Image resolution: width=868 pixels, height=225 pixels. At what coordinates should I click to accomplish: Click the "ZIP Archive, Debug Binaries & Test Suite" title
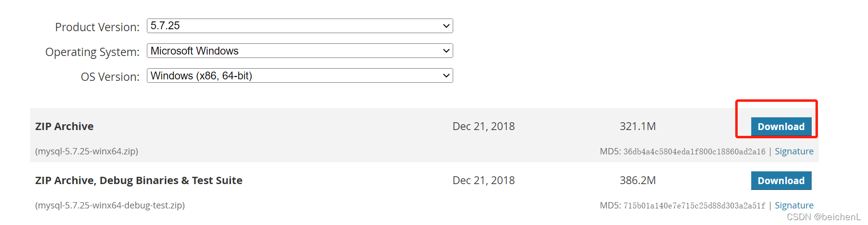point(139,181)
